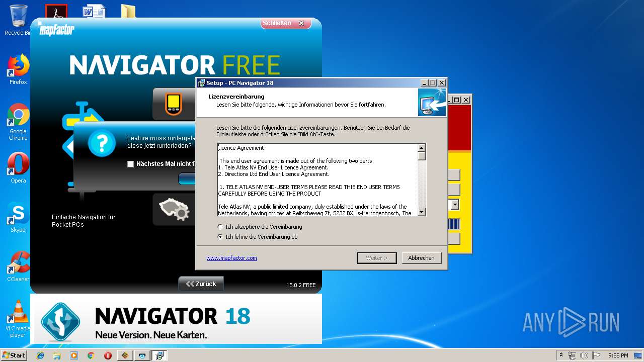The width and height of the screenshot is (644, 362).
Task: Open the dropdown arrow in the yellow window
Action: tap(455, 205)
